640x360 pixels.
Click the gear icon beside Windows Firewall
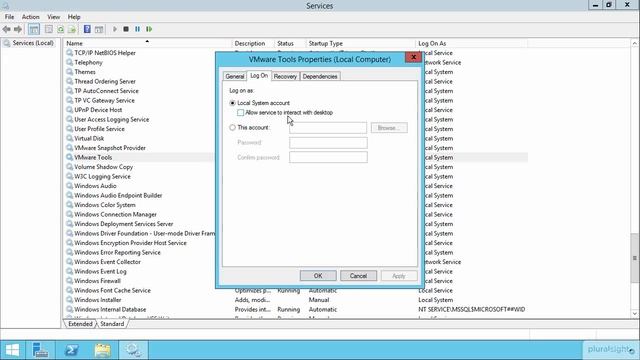coord(69,281)
